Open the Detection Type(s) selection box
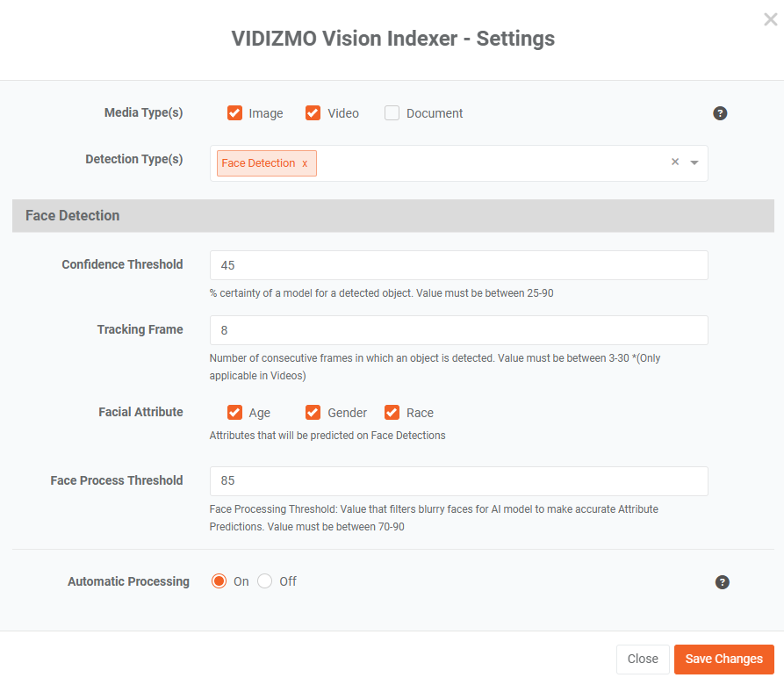 (x=459, y=163)
